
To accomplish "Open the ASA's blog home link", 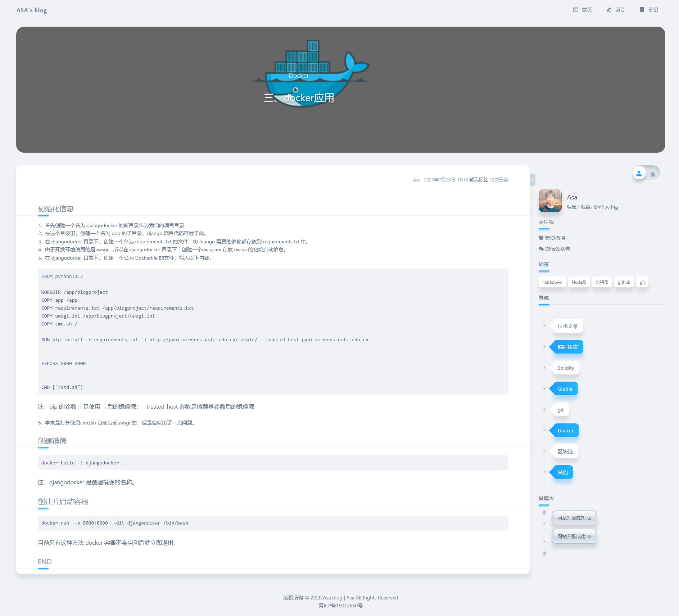I will click(32, 10).
